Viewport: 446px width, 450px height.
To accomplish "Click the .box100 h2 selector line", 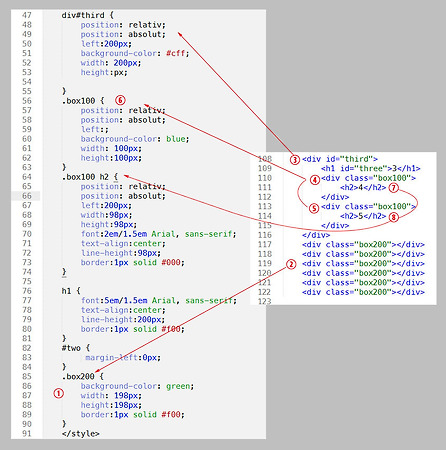I will 90,177.
